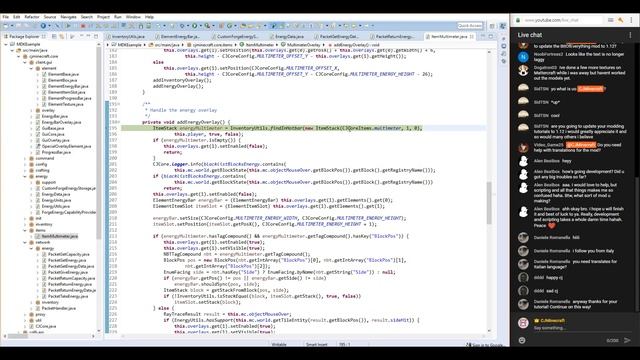Click the chat emoji picker icon
This screenshot has height=360, width=640.
[x=522, y=340]
